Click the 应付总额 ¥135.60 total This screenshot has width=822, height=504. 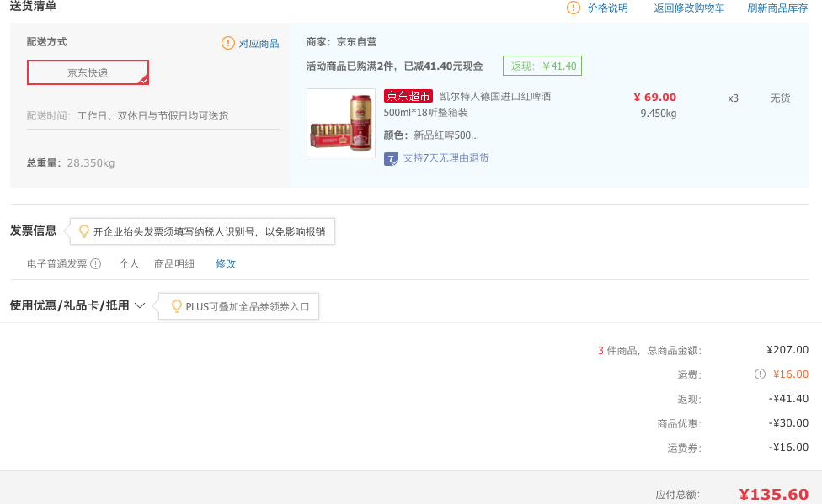tap(774, 494)
